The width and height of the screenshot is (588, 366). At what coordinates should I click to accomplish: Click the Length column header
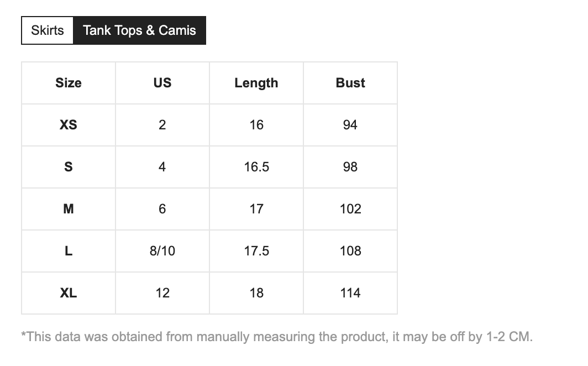[x=256, y=83]
